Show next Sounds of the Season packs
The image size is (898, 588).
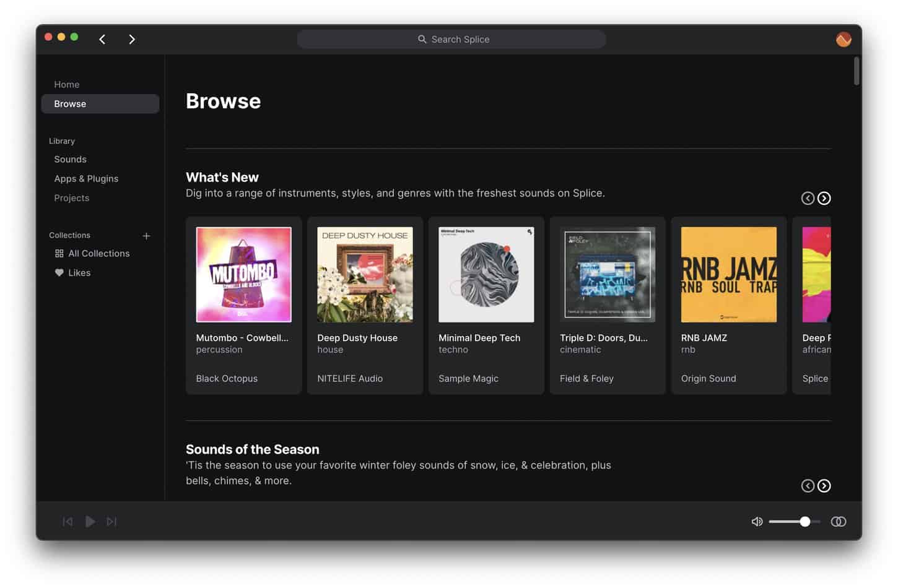point(824,486)
